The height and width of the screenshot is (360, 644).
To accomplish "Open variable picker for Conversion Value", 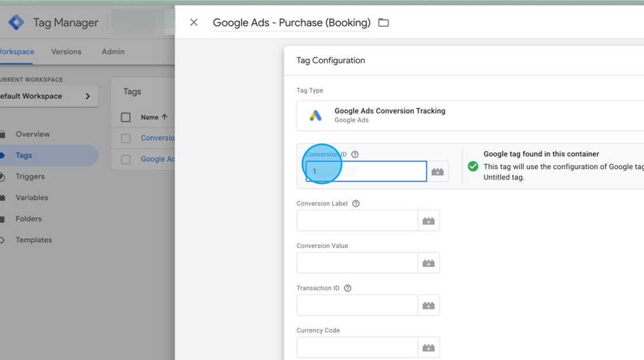I will click(x=428, y=263).
